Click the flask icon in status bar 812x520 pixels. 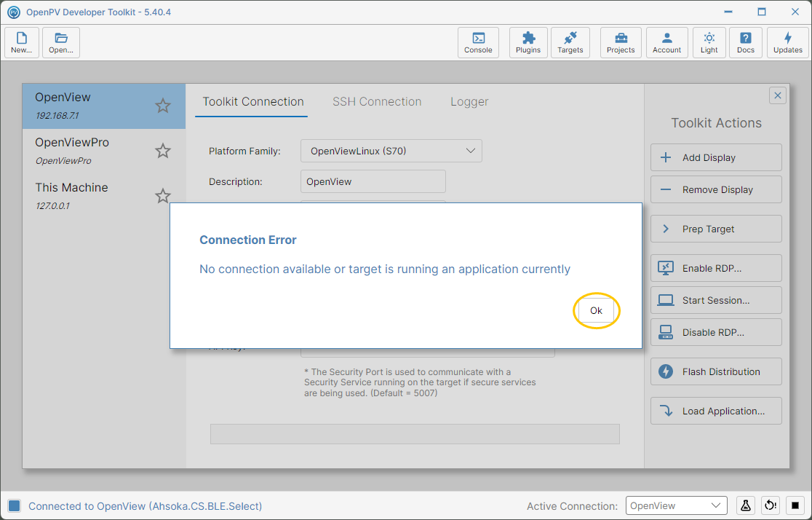(745, 505)
